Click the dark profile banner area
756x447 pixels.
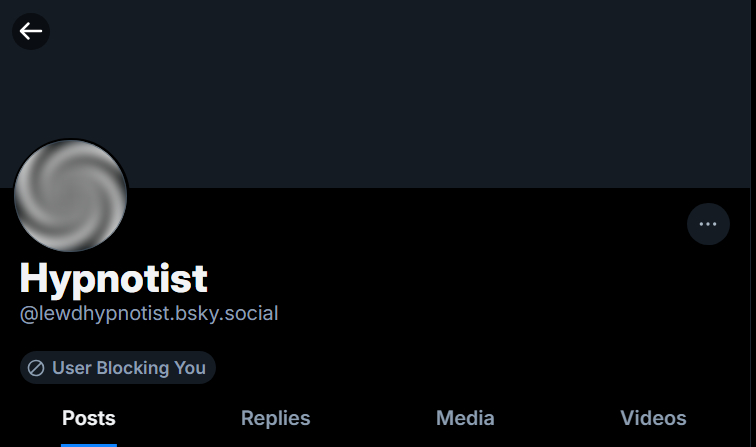(x=400, y=90)
